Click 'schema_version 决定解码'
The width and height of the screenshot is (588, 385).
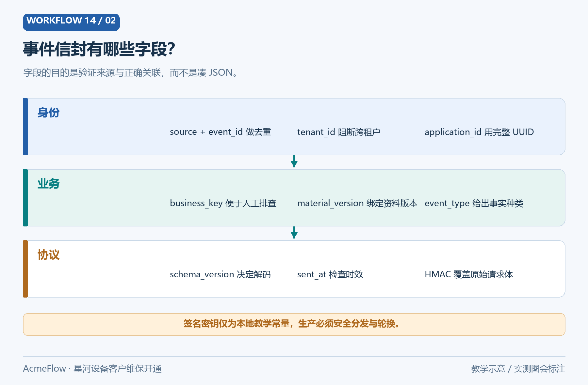220,274
